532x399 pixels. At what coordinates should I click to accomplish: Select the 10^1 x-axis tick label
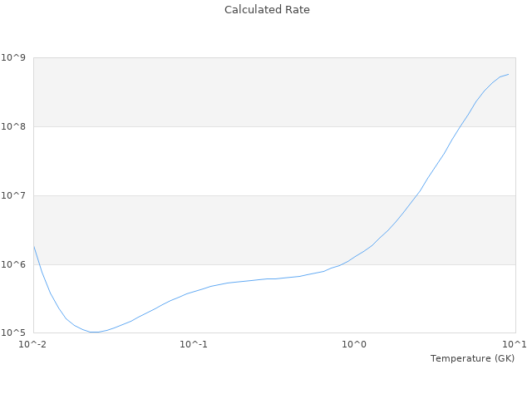tap(515, 344)
